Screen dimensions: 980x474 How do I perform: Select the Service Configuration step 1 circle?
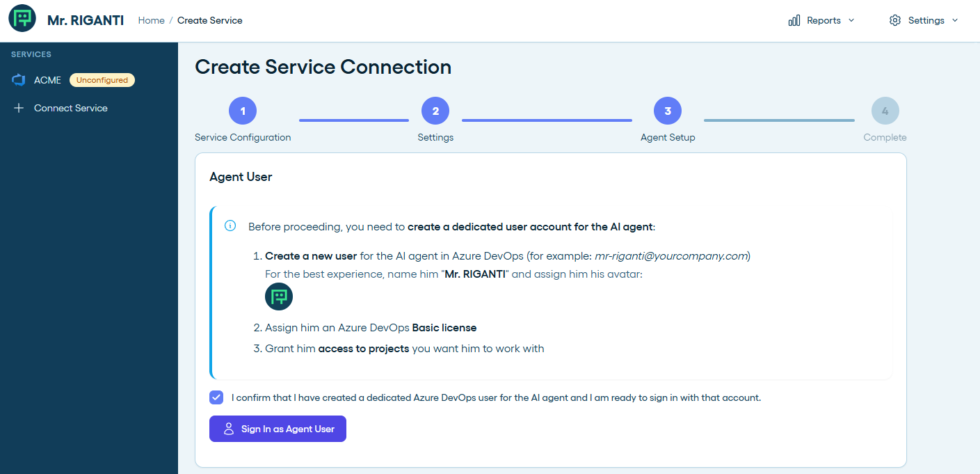click(243, 110)
